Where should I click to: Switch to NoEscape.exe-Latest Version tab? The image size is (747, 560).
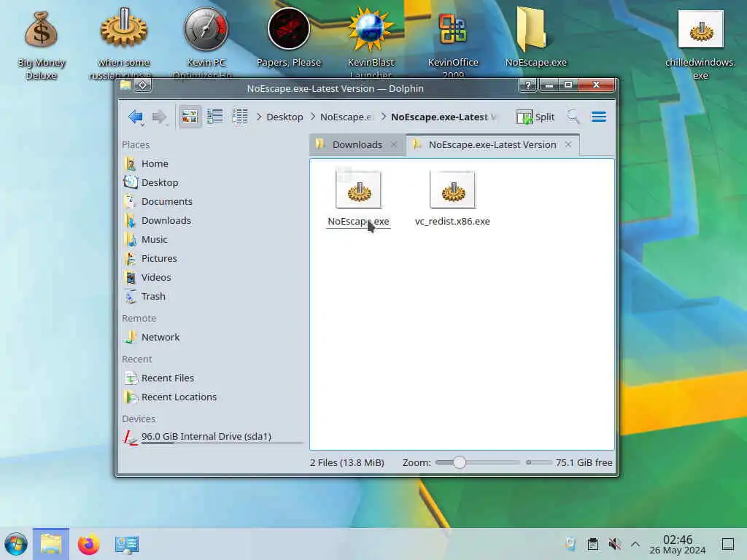click(x=492, y=145)
